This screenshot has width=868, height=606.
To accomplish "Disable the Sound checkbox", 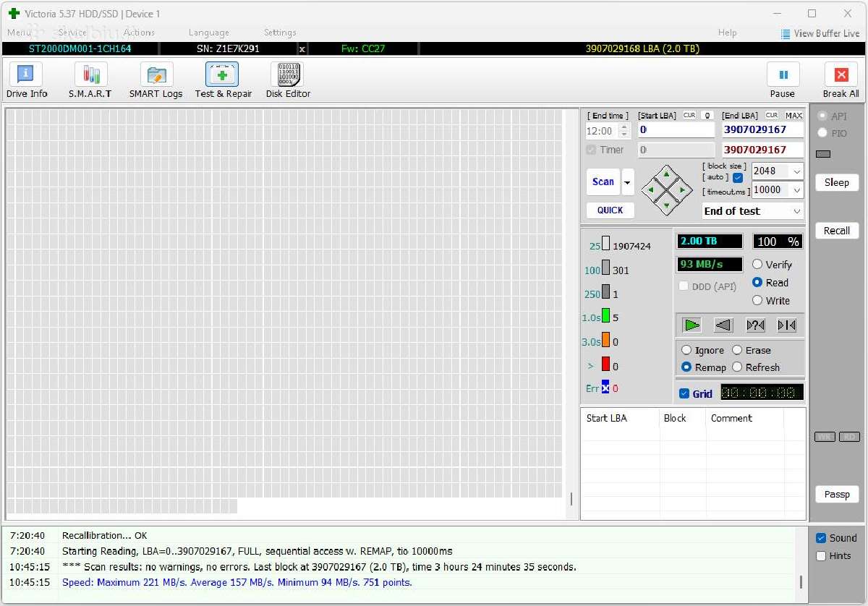I will click(x=821, y=538).
